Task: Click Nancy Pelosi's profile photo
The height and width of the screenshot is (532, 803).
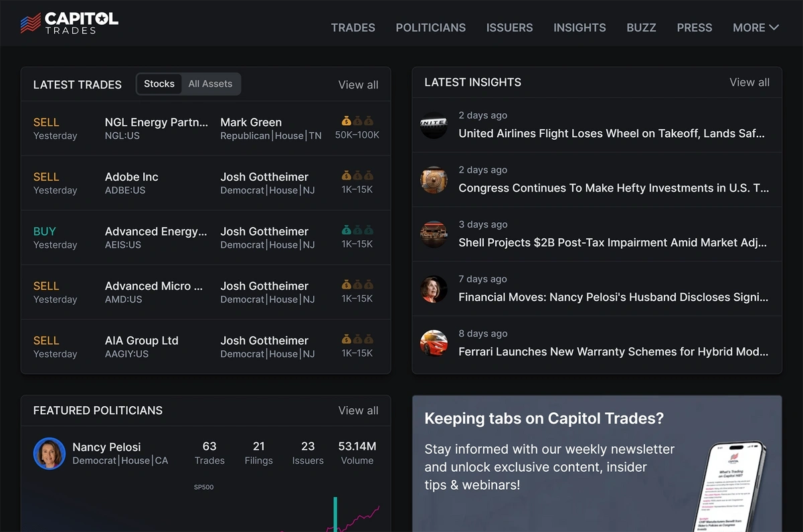Action: [x=49, y=454]
